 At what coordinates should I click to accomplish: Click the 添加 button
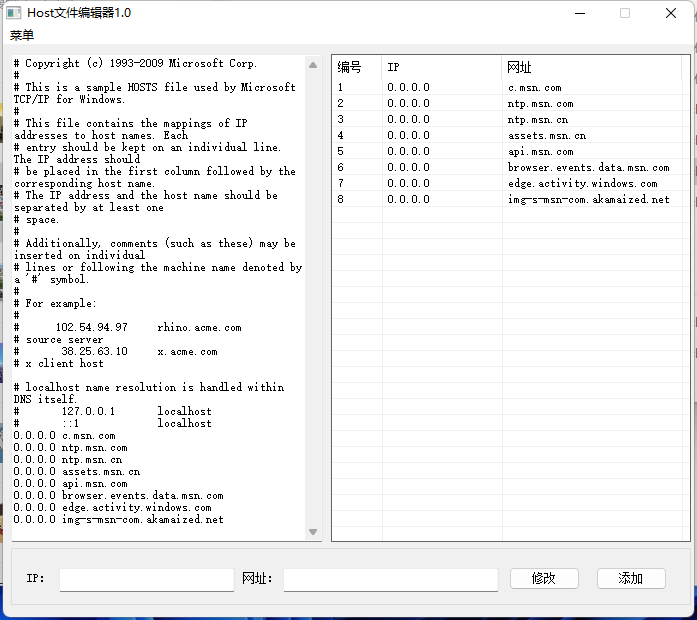click(631, 579)
